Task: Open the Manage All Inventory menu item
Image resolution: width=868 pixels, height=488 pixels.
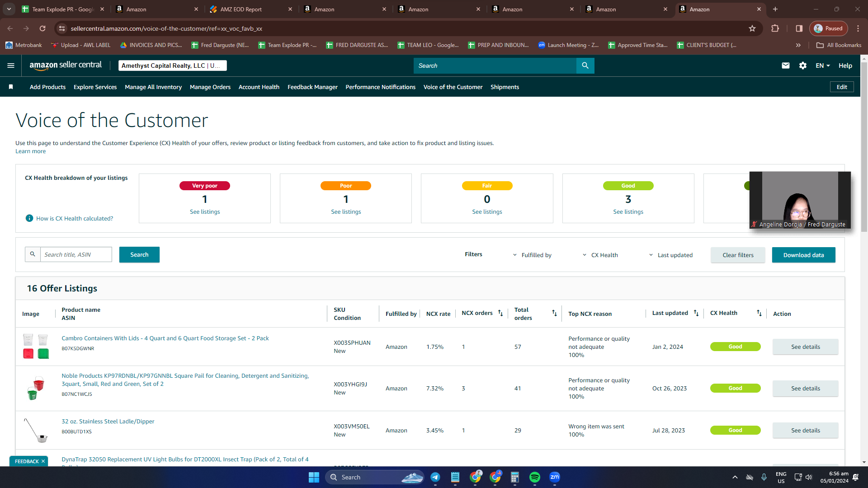Action: pyautogui.click(x=153, y=87)
